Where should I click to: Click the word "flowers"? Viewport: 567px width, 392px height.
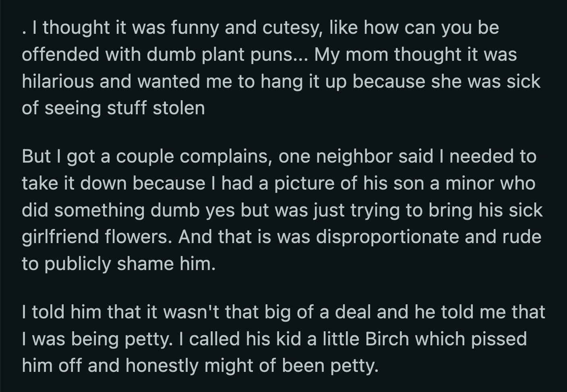click(x=138, y=237)
